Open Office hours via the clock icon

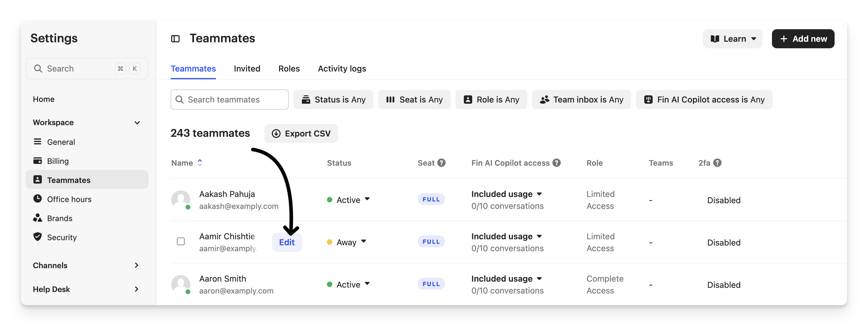(37, 199)
